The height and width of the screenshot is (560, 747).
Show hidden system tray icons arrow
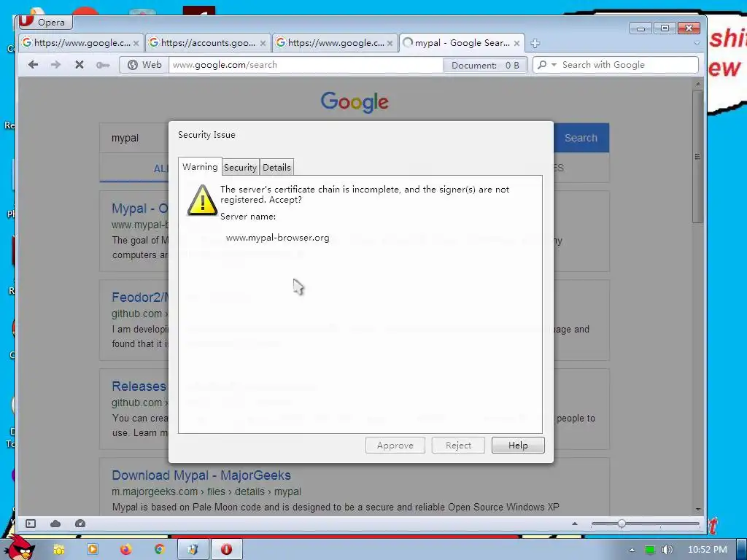tap(632, 550)
